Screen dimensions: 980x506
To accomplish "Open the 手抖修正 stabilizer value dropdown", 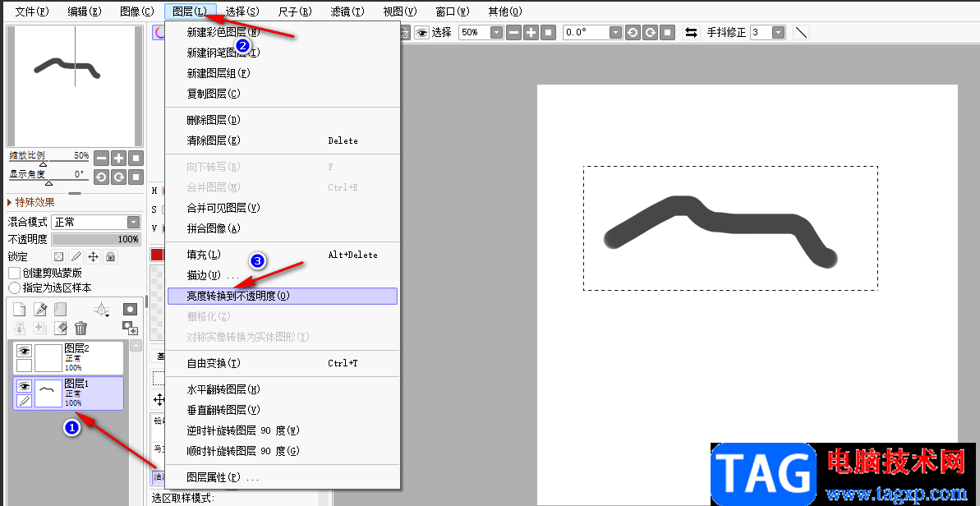I will [x=778, y=33].
